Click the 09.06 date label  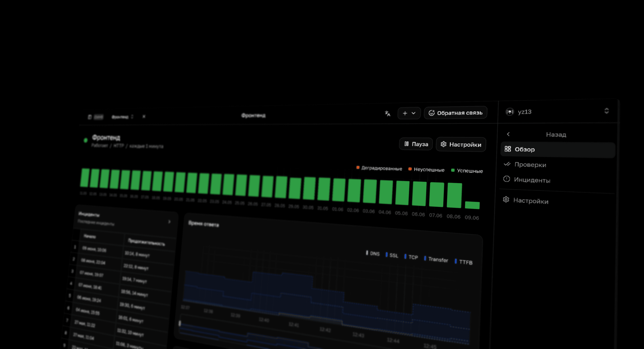point(472,217)
